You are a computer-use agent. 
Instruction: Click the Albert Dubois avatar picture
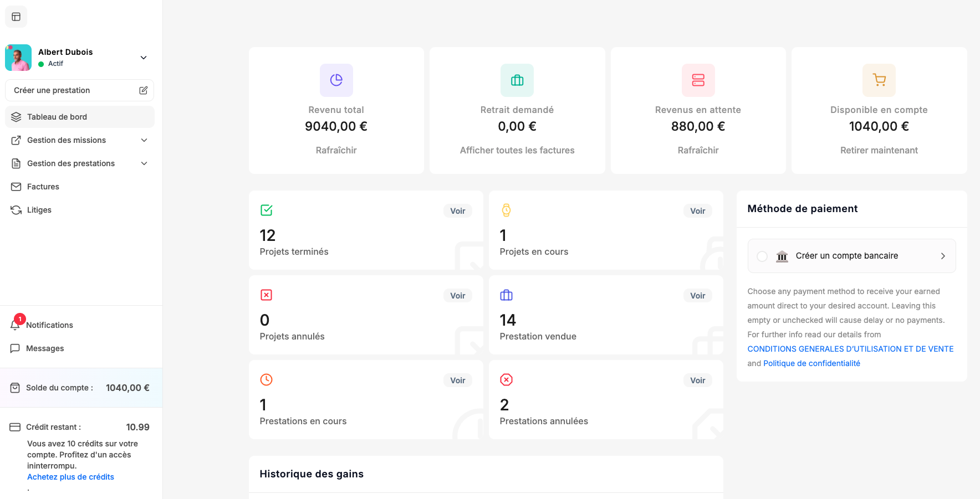[x=18, y=58]
